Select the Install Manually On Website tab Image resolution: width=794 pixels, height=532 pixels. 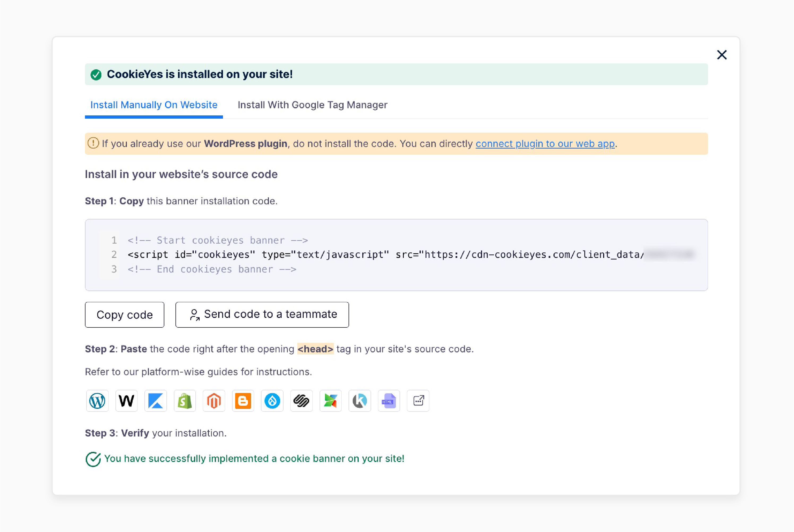pos(154,105)
